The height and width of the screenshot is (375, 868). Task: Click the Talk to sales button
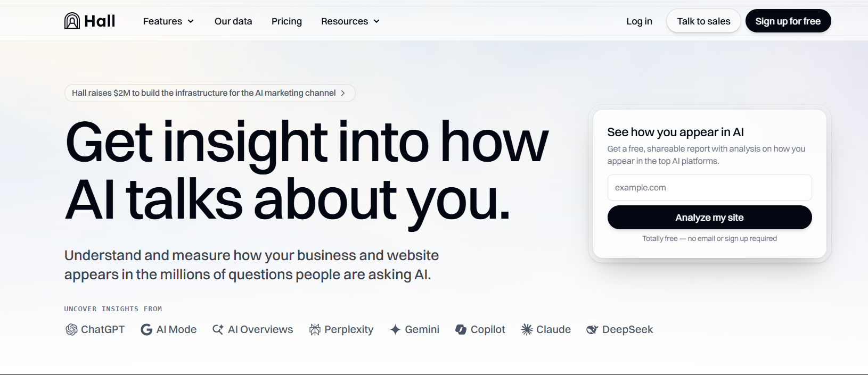click(703, 21)
